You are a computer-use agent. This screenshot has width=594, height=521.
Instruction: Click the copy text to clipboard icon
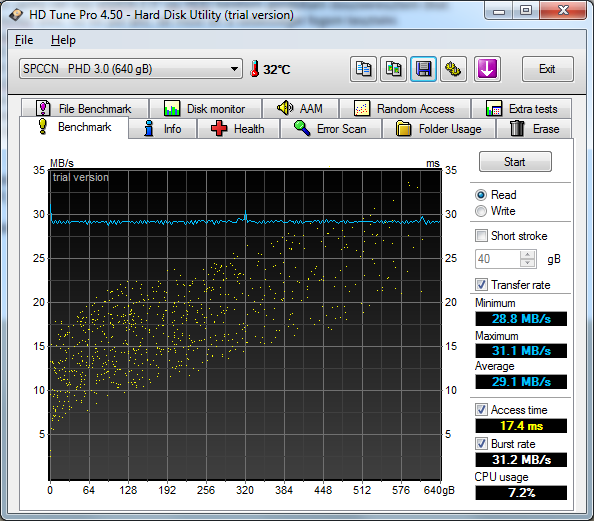(363, 69)
